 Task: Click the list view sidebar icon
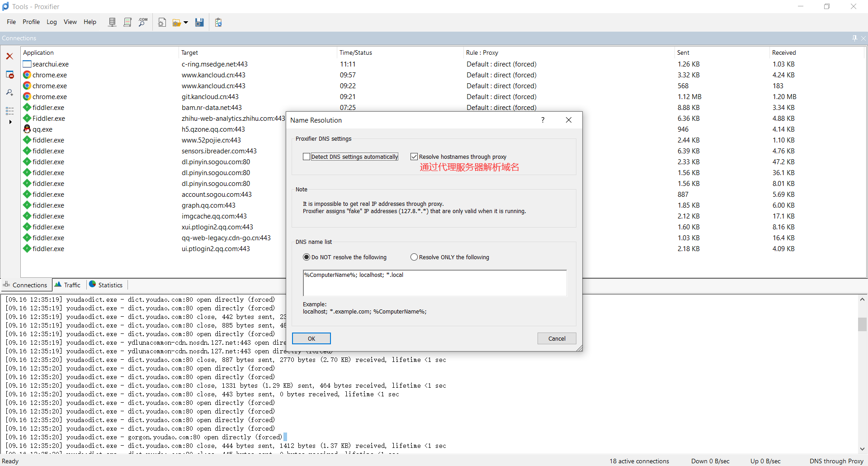9,111
